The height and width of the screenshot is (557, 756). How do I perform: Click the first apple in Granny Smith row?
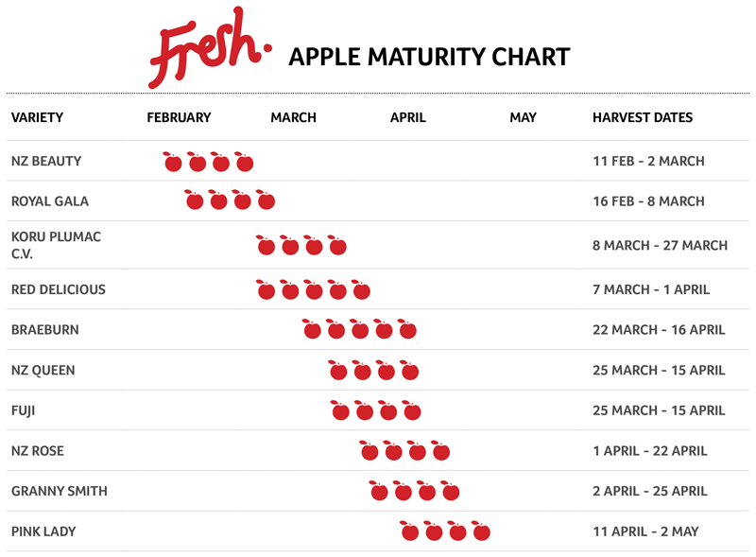click(379, 491)
